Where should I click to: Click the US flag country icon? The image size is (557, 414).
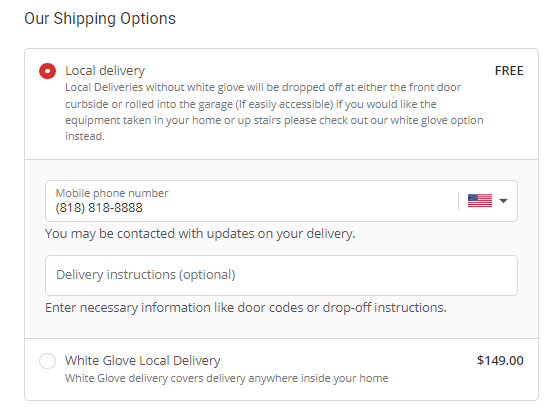tap(480, 201)
